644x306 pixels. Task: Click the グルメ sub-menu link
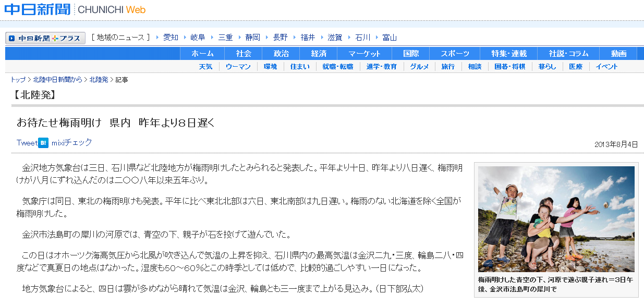point(419,67)
